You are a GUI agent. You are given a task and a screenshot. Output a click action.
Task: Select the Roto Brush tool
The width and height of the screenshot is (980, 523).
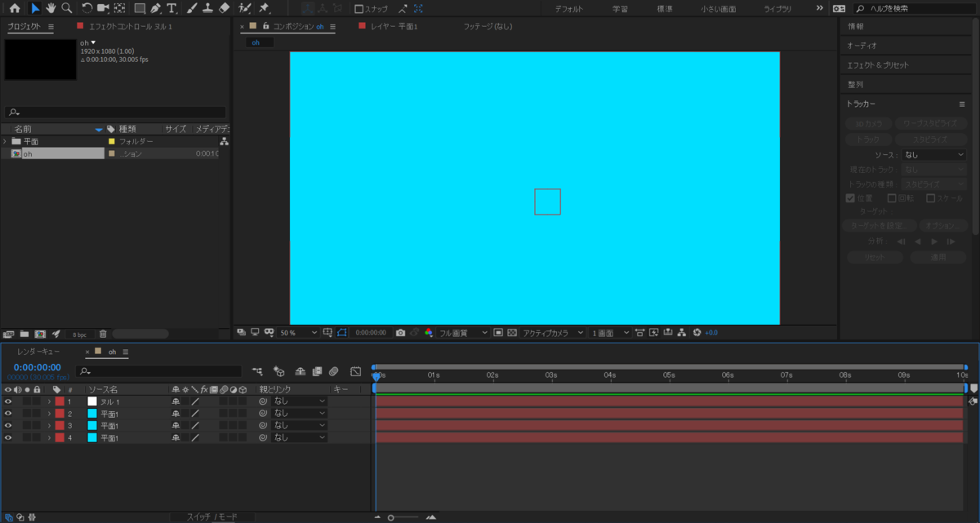pos(245,8)
